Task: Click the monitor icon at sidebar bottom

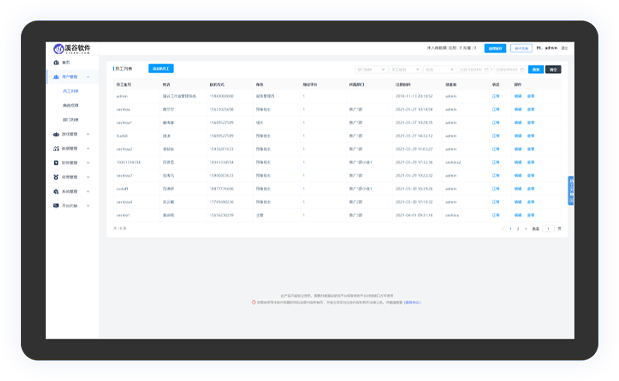Action: tap(56, 206)
